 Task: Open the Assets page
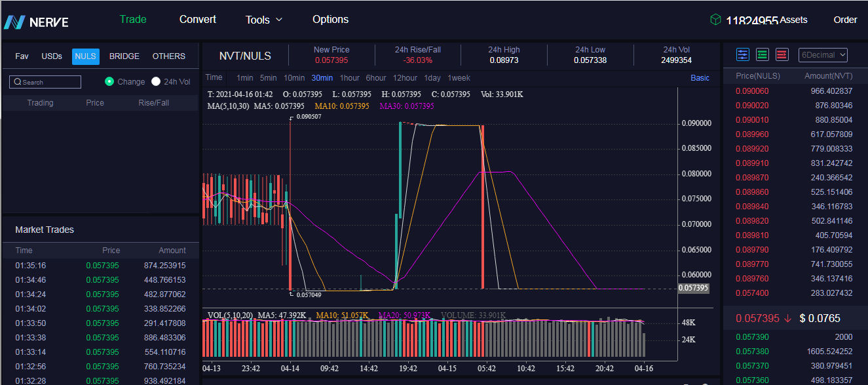794,20
